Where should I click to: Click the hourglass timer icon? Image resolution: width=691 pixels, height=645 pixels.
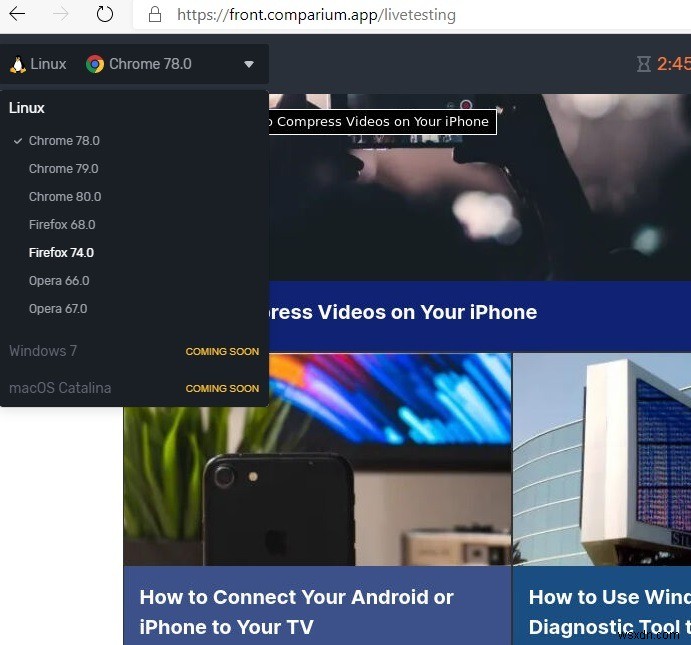(643, 64)
